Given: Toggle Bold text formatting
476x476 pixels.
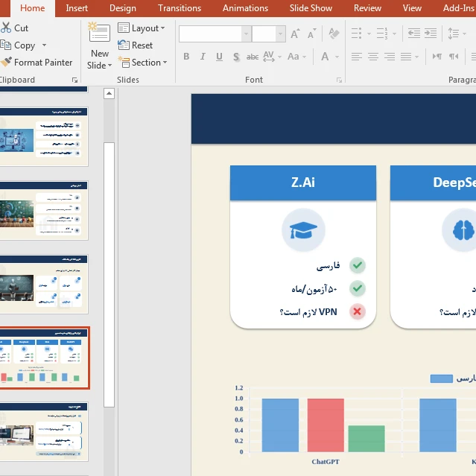Looking at the screenshot, I should [186, 57].
